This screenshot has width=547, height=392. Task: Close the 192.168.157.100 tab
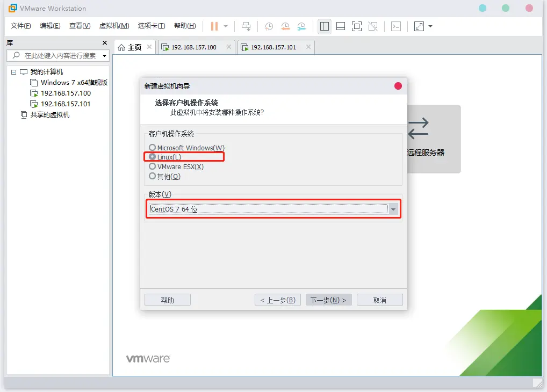(229, 47)
